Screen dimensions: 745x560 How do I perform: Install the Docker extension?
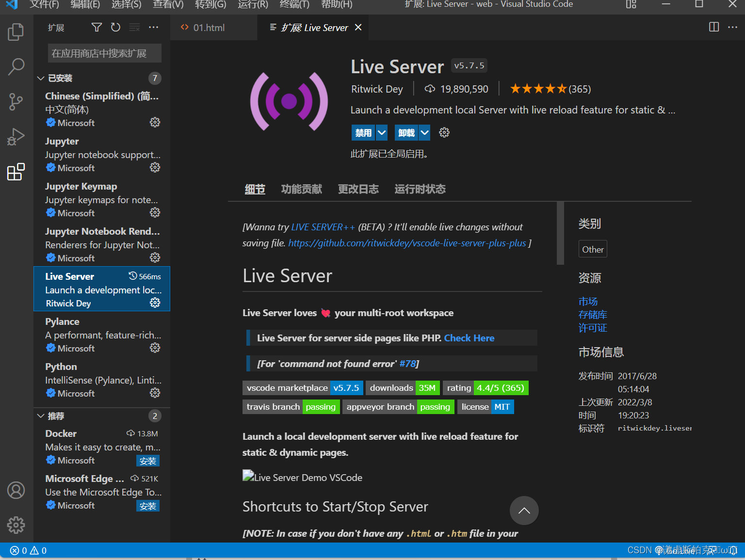pos(148,461)
